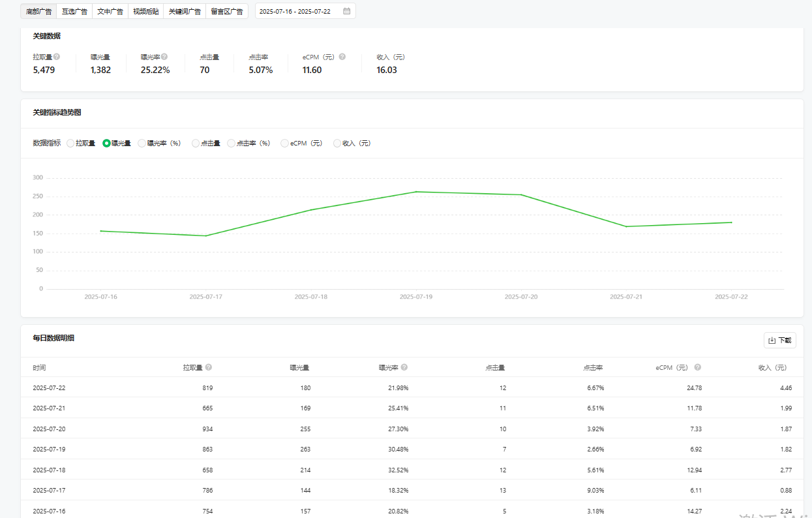Select the 曝光率（%） radio button
This screenshot has width=812, height=518.
pos(142,144)
